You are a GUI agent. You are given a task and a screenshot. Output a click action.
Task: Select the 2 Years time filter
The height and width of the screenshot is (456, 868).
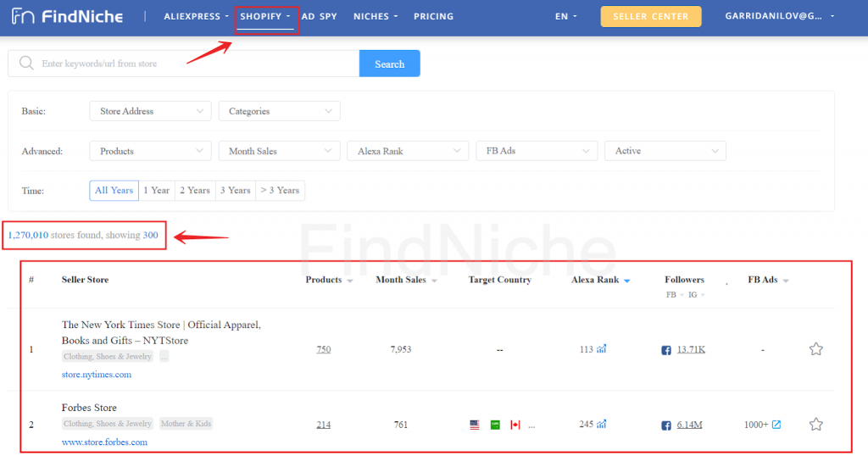coord(195,191)
